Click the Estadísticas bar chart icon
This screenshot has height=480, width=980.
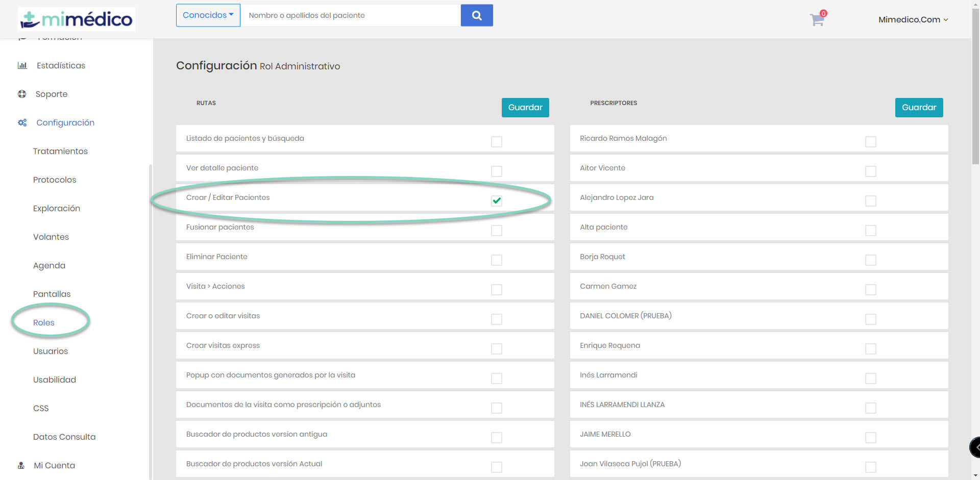(x=22, y=65)
